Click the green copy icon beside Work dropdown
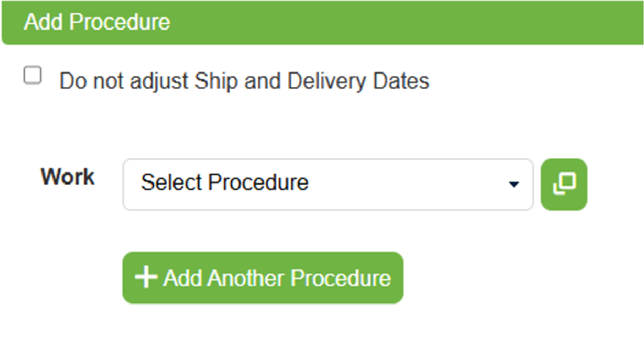This screenshot has height=344, width=644. 564,184
